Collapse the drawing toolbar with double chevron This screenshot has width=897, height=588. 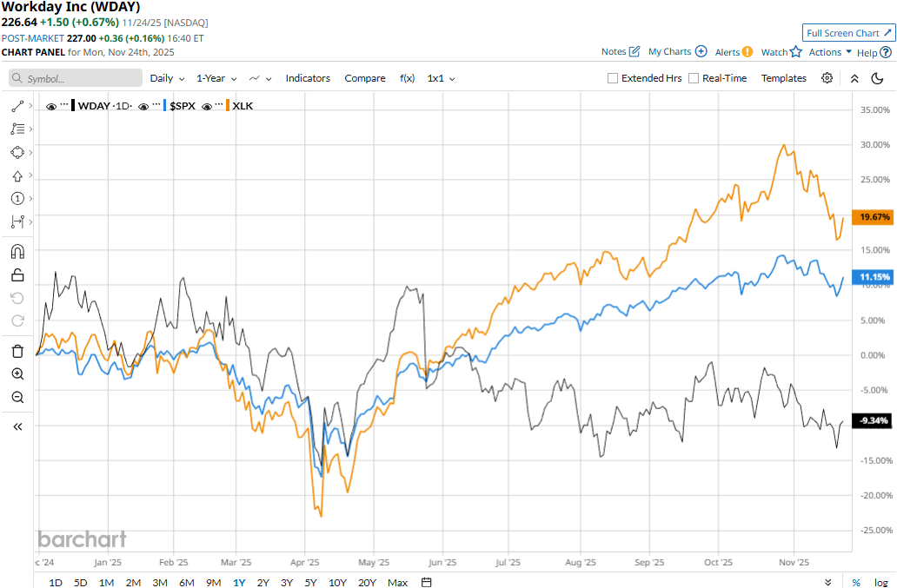(17, 426)
